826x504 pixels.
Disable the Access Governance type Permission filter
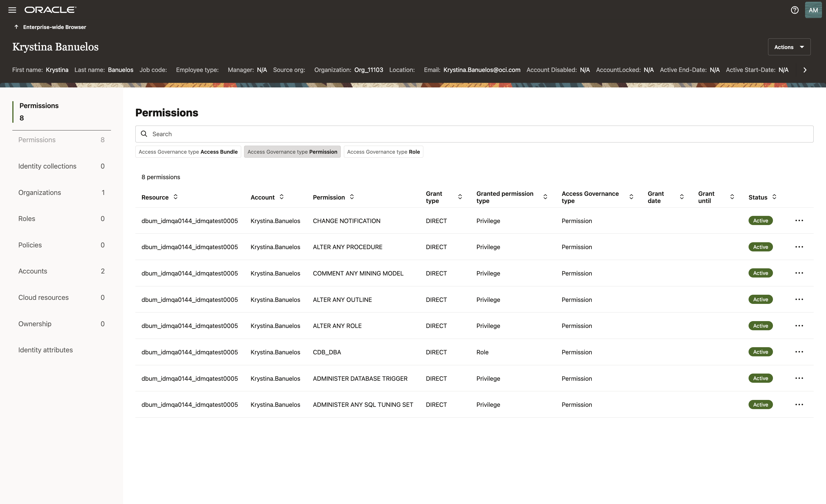pos(292,151)
